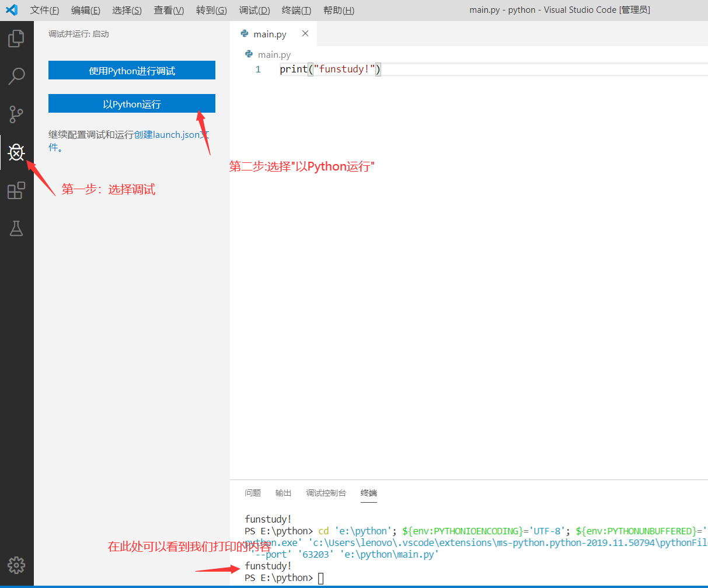Open the 帮助(H) menu
708x588 pixels.
click(339, 11)
